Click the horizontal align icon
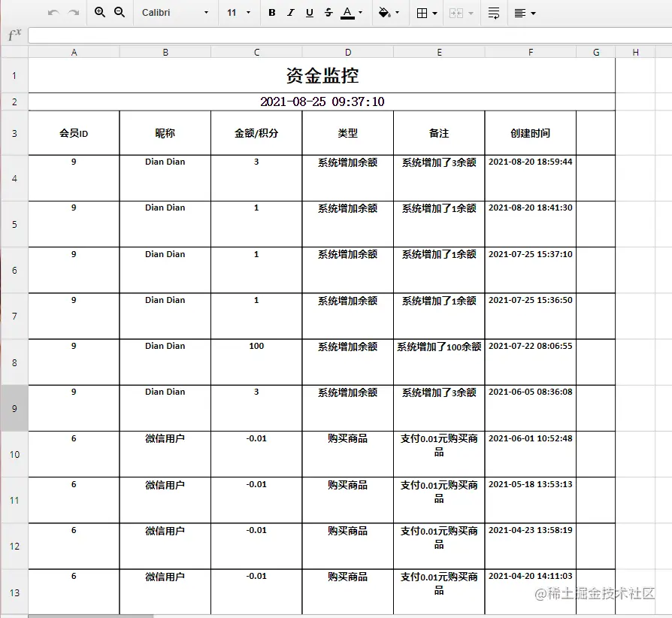Screen dimensions: 672x618 click(x=520, y=14)
